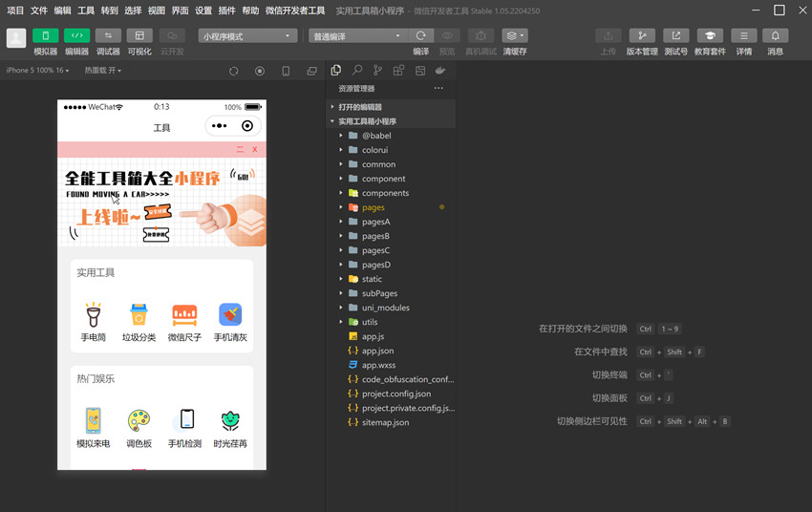Open the 微信尺子 tool in simulator
The height and width of the screenshot is (512, 812).
(x=184, y=322)
